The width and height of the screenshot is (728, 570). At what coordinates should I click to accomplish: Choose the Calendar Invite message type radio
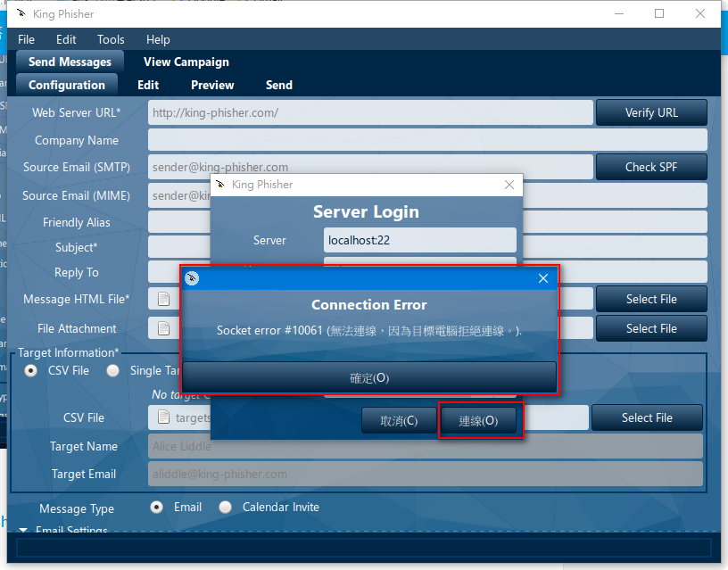[226, 508]
